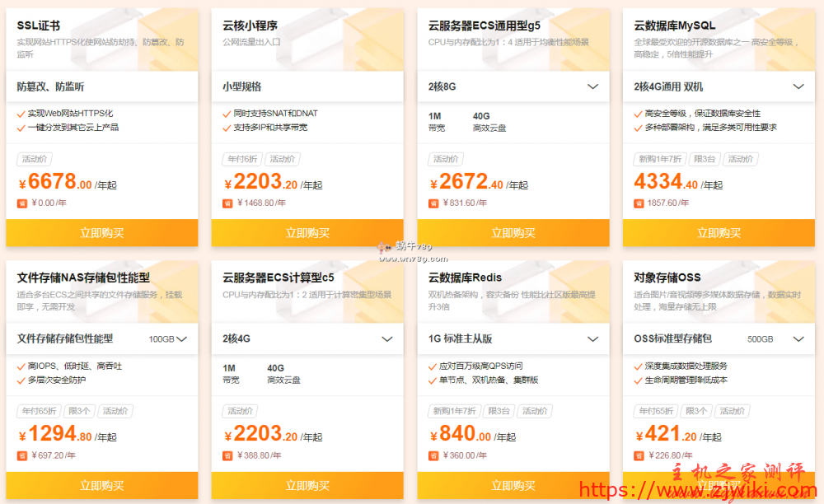The height and width of the screenshot is (504, 824).
Task: Open the 文件存储NAS存储包性能型 title
Action: [x=83, y=278]
